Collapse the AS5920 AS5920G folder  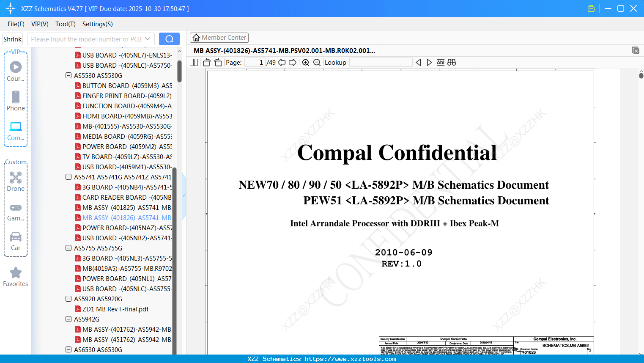69,299
